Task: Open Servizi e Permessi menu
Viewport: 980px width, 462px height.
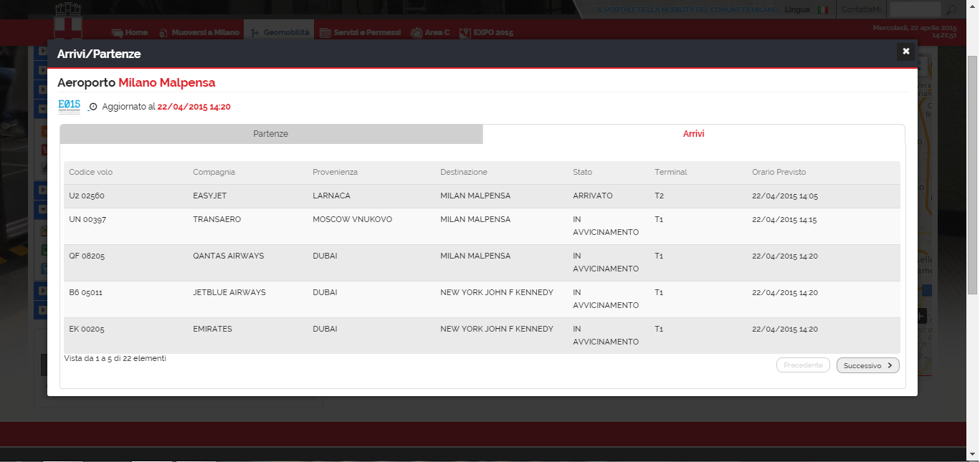Action: point(360,33)
